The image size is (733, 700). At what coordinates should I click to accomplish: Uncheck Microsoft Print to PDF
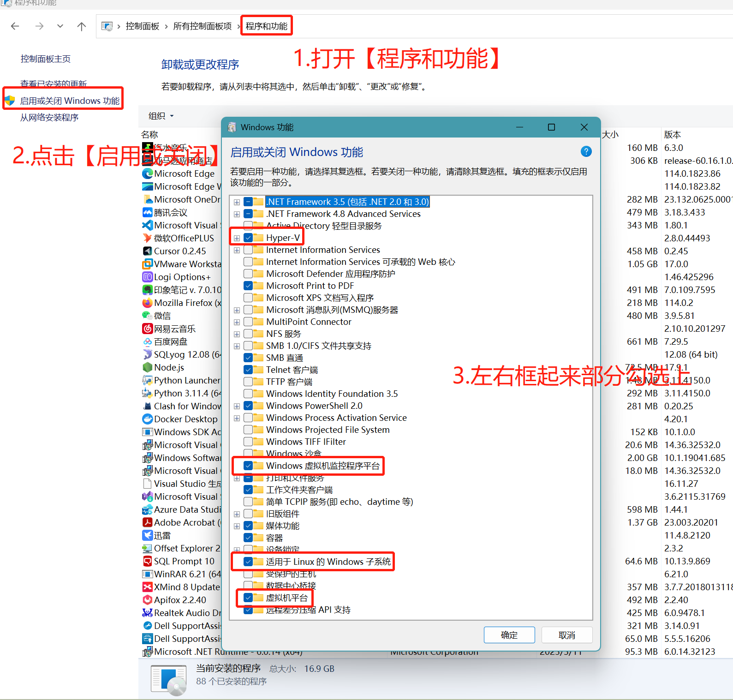pos(248,286)
